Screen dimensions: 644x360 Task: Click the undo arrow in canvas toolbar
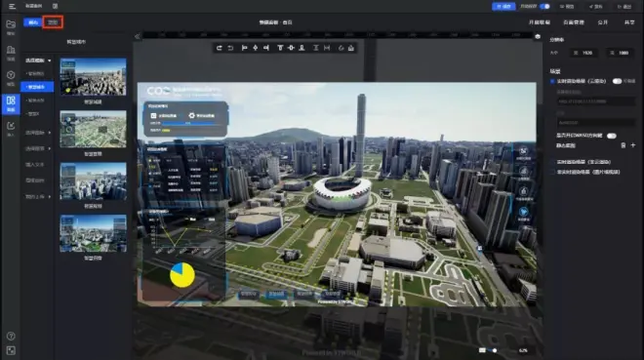pos(230,48)
